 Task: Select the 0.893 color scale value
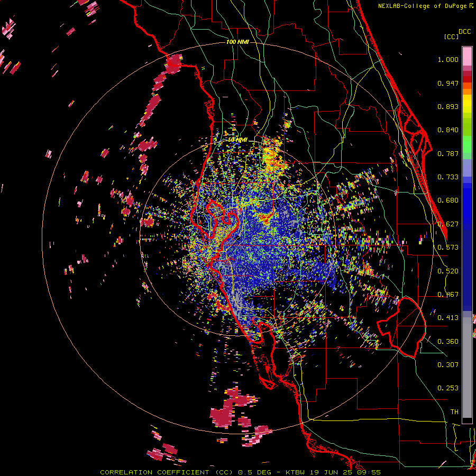448,106
